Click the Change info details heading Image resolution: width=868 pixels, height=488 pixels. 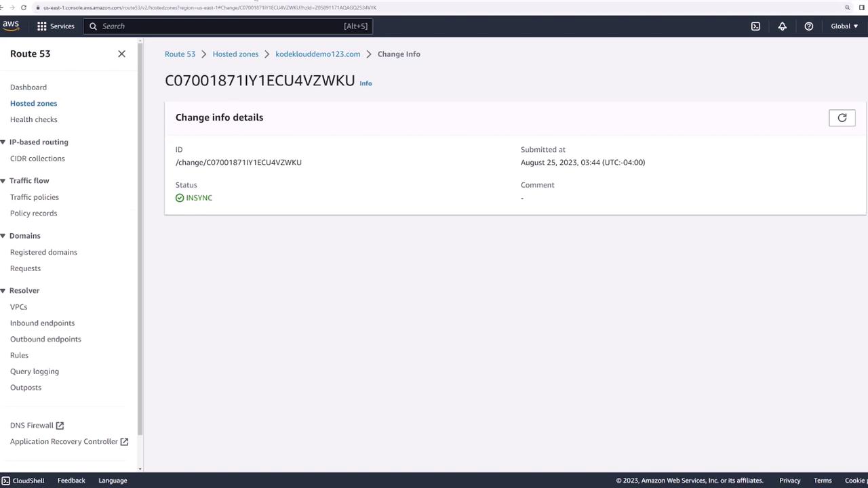coord(219,117)
